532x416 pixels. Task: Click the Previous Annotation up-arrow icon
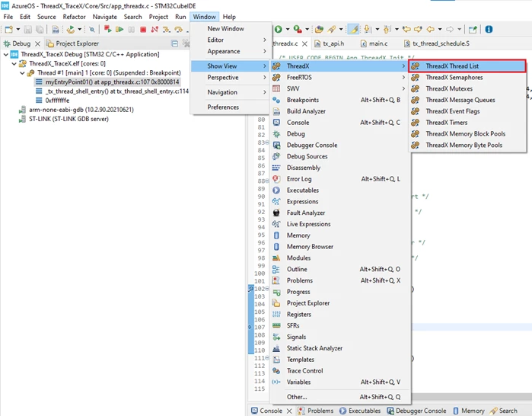387,30
